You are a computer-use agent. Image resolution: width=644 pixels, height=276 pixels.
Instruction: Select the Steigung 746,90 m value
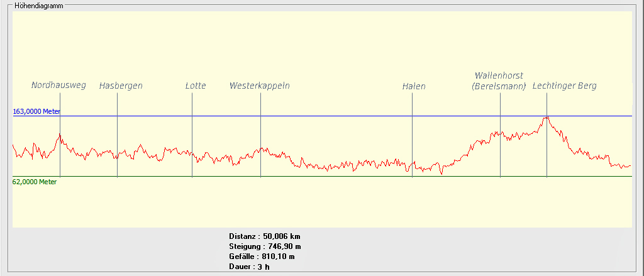tap(265, 246)
